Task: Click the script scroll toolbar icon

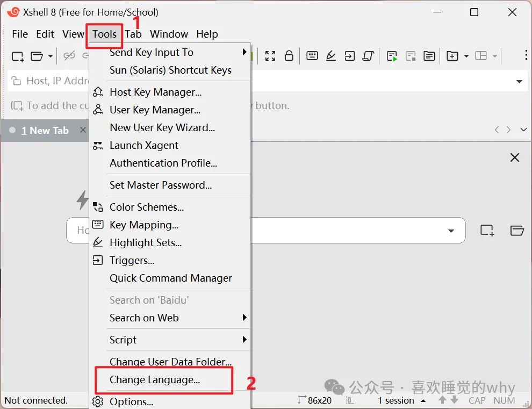Action: point(368,56)
